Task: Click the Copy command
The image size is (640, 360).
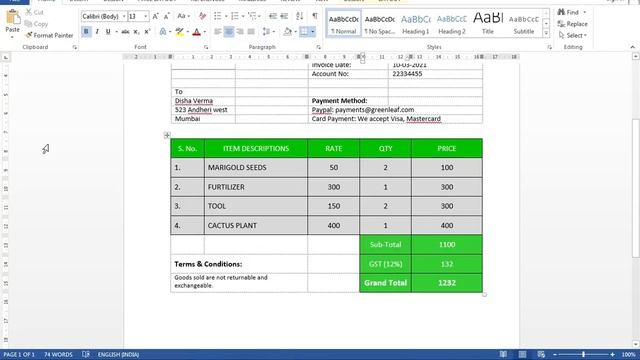Action: [36, 24]
